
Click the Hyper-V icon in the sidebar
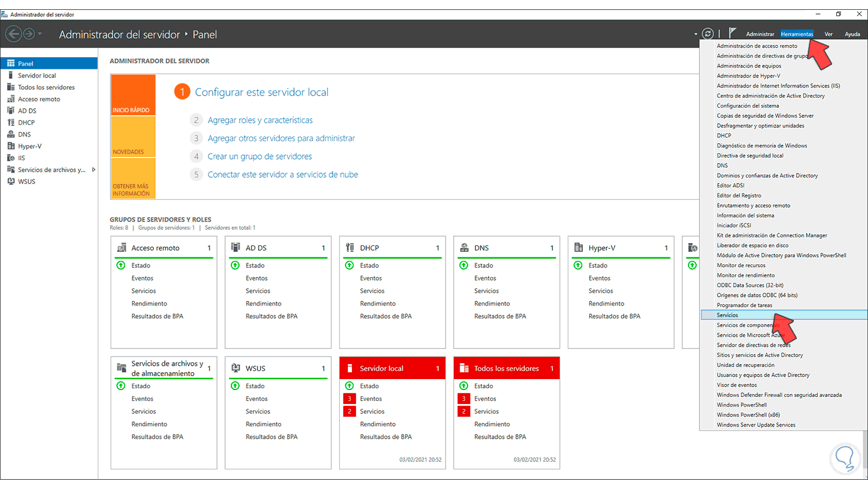click(10, 146)
